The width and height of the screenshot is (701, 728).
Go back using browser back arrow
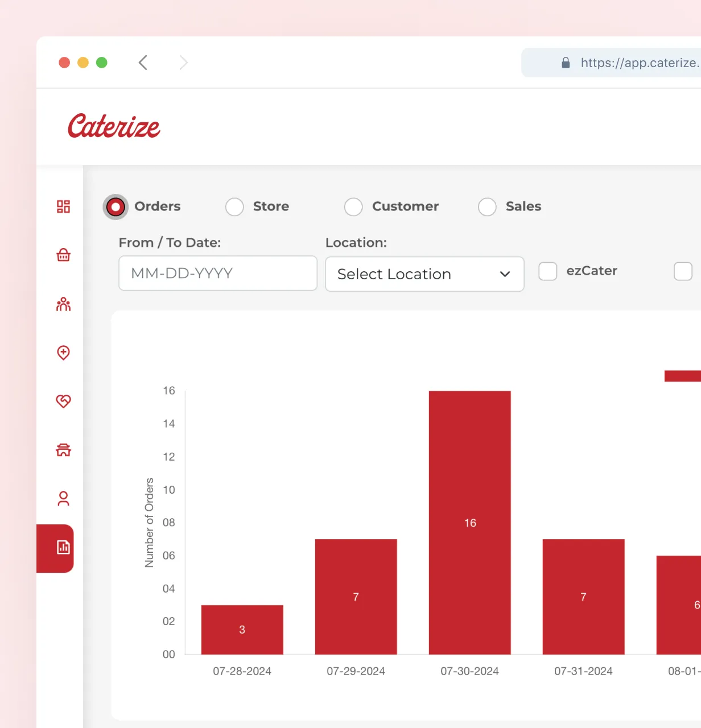point(143,63)
